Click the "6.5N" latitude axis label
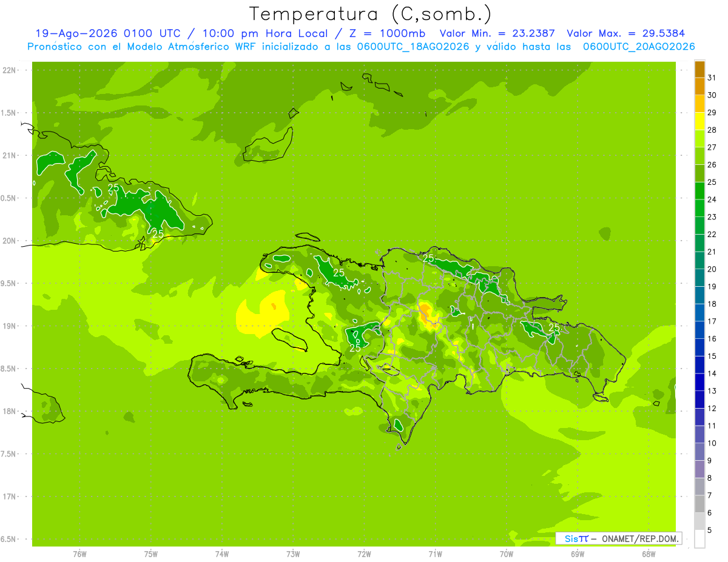Viewport: 728px width, 562px height. click(9, 539)
